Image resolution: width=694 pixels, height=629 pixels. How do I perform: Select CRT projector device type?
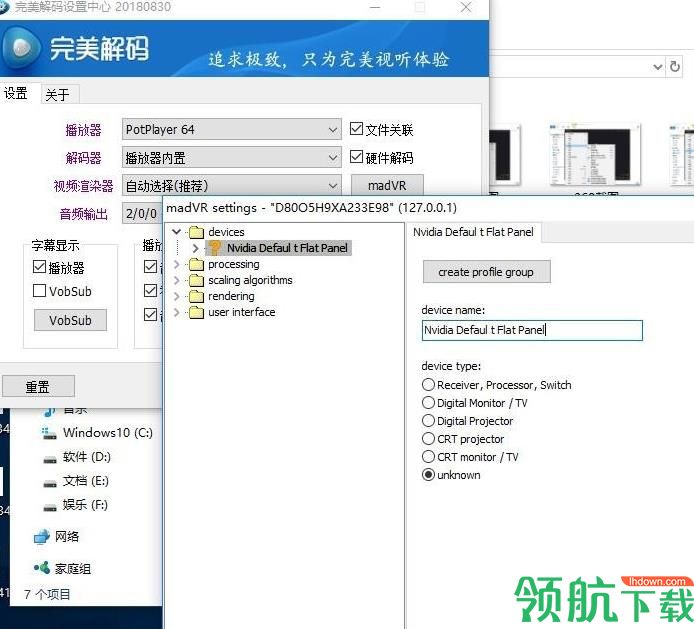[428, 438]
